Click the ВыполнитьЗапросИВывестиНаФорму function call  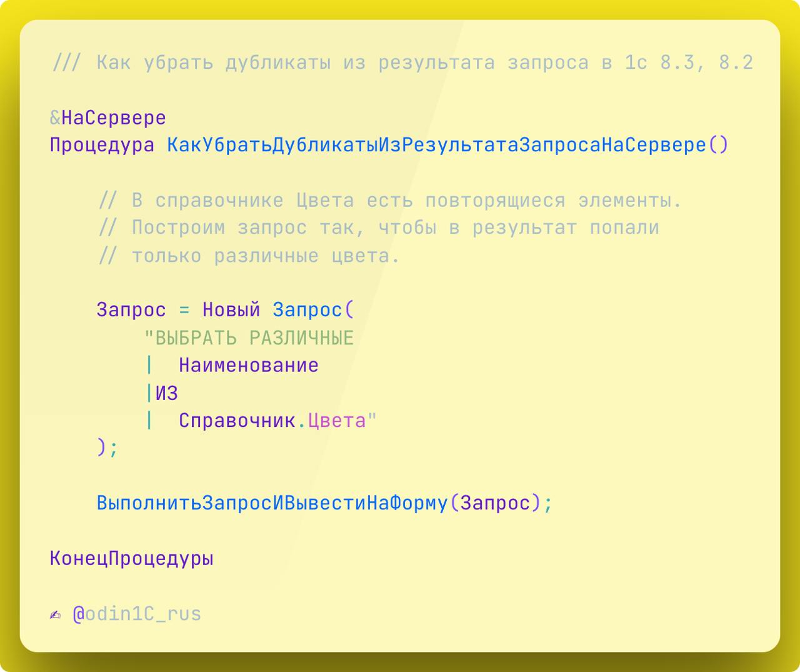(x=272, y=503)
